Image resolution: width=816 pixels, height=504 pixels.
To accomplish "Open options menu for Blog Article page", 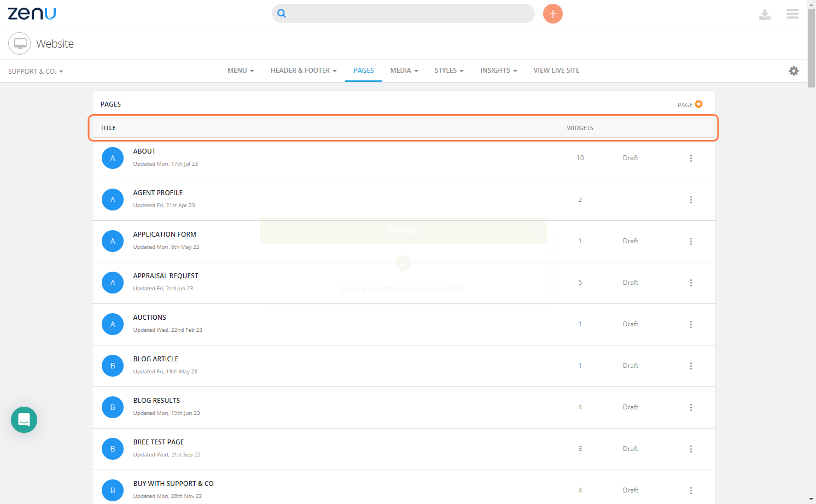I will tap(691, 366).
